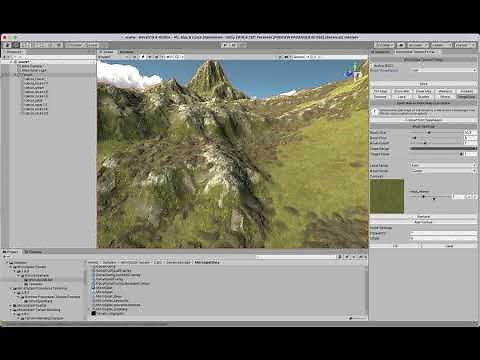480x360 pixels.
Task: Collapse the Terrain parent object in Hierarchy
Action: (15, 75)
